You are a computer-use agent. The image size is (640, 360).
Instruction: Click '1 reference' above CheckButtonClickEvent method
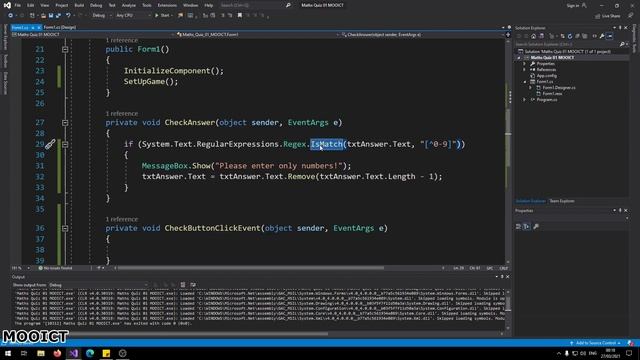pos(122,219)
